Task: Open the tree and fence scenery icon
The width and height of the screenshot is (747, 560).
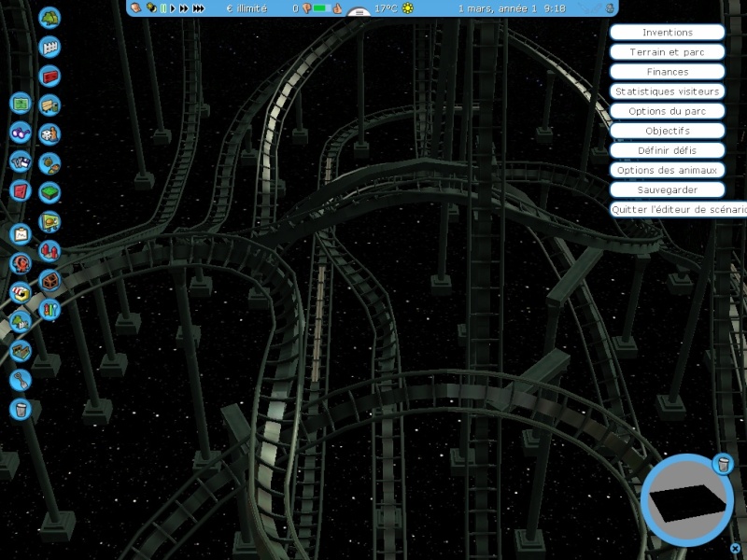Action: (x=20, y=321)
